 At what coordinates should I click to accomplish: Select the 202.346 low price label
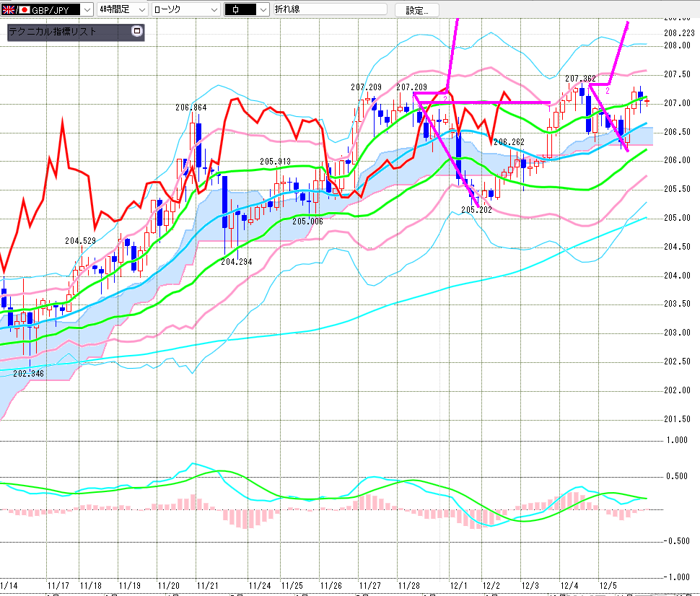(x=28, y=374)
